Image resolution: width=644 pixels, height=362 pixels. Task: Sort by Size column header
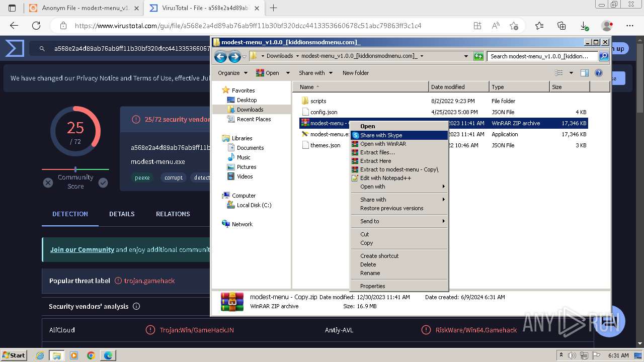(x=569, y=87)
